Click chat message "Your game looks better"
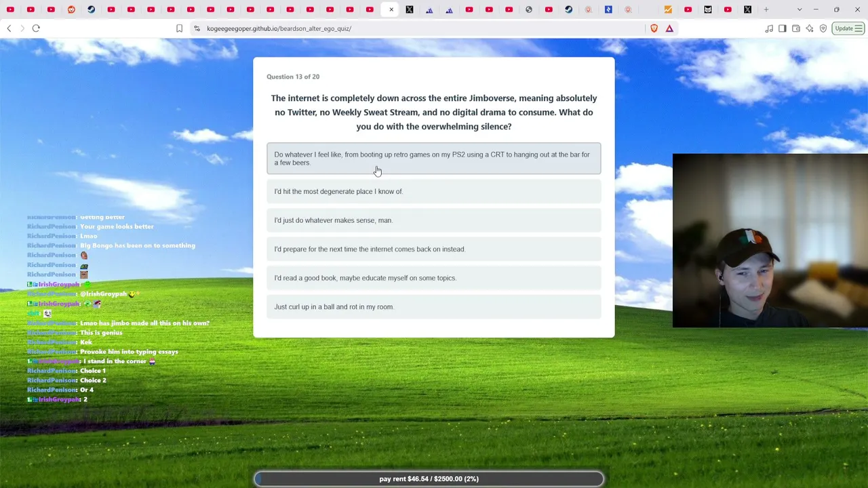The image size is (868, 488). (117, 226)
